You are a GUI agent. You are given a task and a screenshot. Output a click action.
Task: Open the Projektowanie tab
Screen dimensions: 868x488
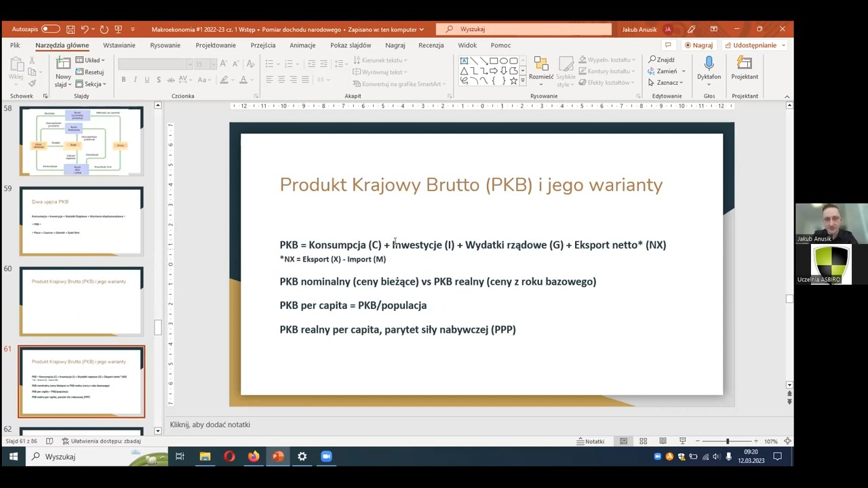click(x=216, y=45)
